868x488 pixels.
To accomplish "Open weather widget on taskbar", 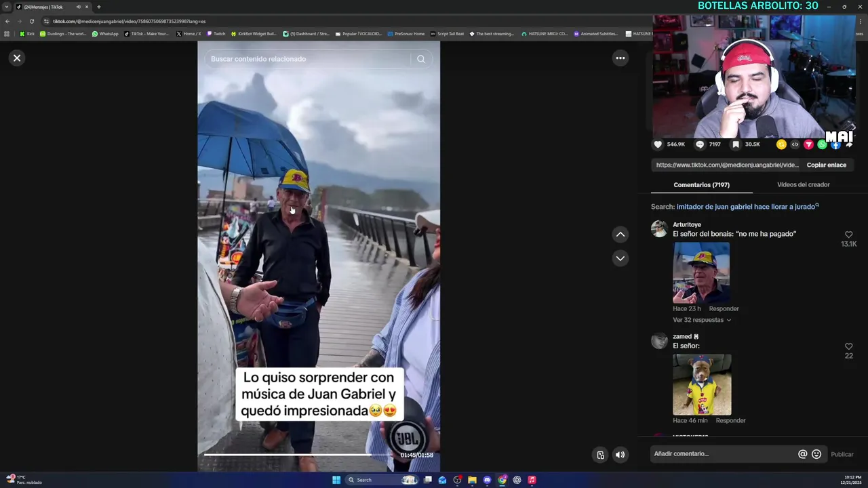I will (x=24, y=480).
